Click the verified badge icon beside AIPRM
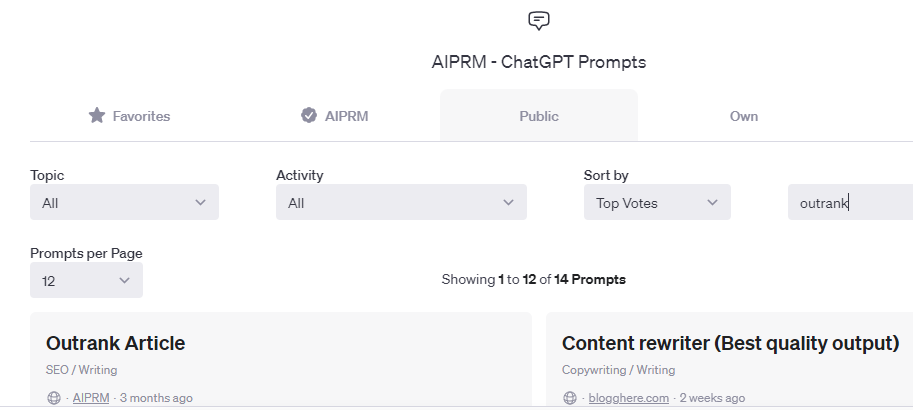This screenshot has height=410, width=913. 309,115
